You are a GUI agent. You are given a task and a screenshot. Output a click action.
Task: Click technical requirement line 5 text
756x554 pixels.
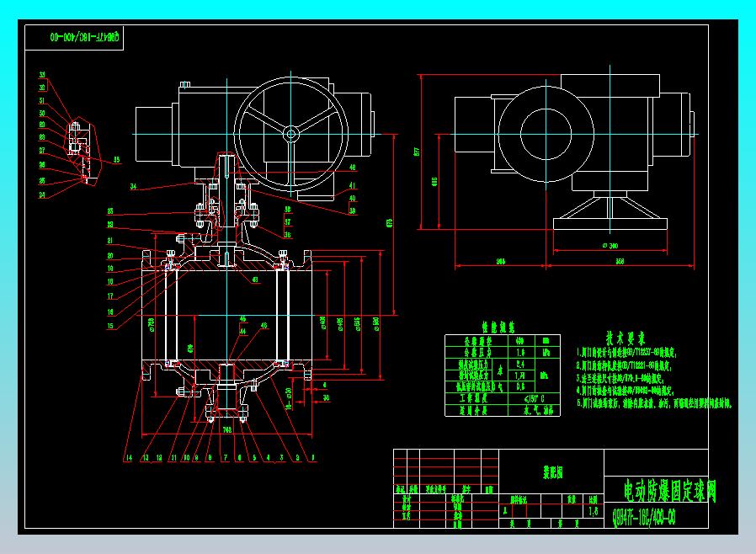pyautogui.click(x=654, y=403)
